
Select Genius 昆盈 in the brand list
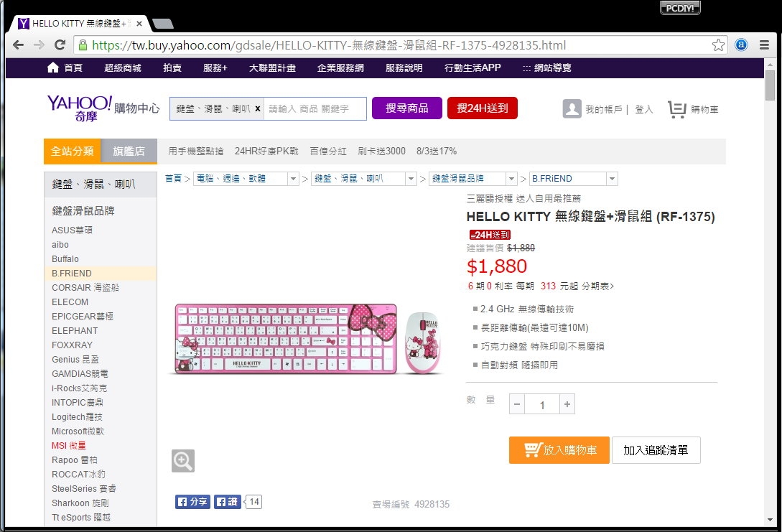[x=75, y=360]
